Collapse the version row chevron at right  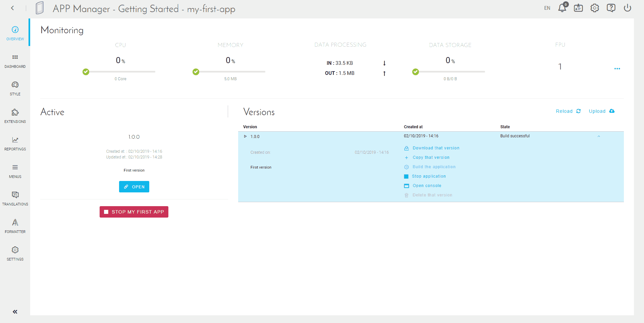click(x=599, y=136)
